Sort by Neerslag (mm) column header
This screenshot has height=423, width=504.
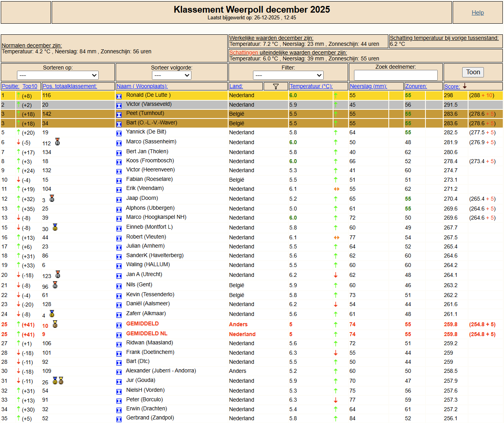(x=369, y=86)
